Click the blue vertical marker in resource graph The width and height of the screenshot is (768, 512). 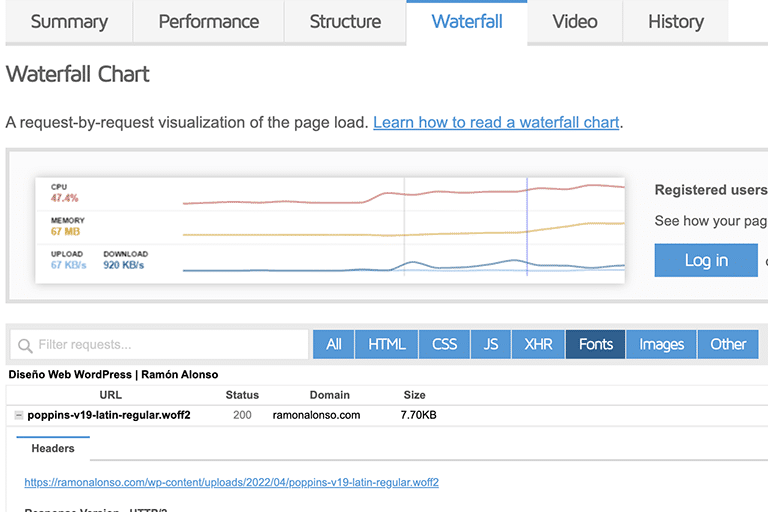click(527, 227)
